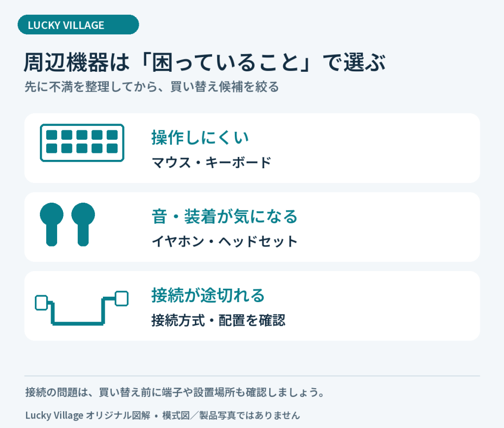The width and height of the screenshot is (504, 428).
Task: Select the 音・装着が気になる heading
Action: click(224, 216)
